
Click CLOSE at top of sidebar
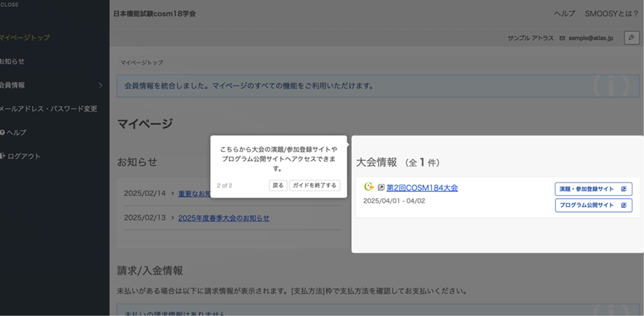click(x=9, y=5)
